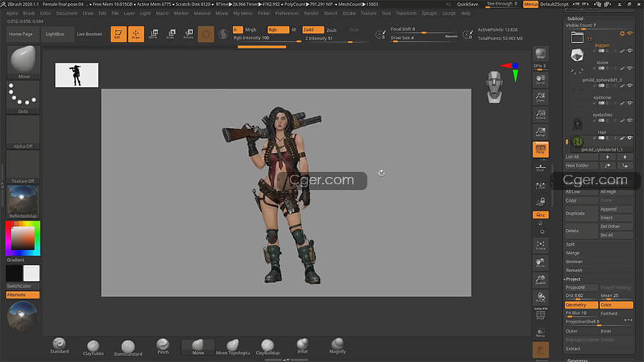Open the Transform menu
The width and height of the screenshot is (644, 362).
pos(405,13)
